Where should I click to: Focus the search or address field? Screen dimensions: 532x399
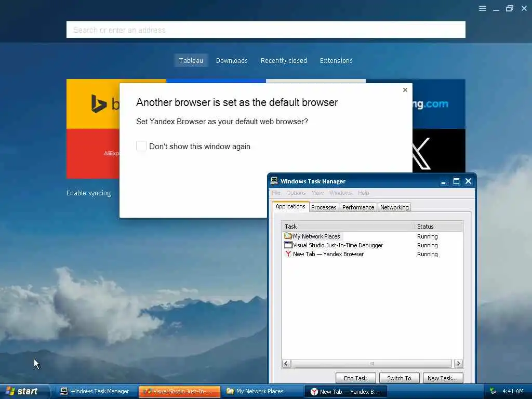[x=265, y=30]
